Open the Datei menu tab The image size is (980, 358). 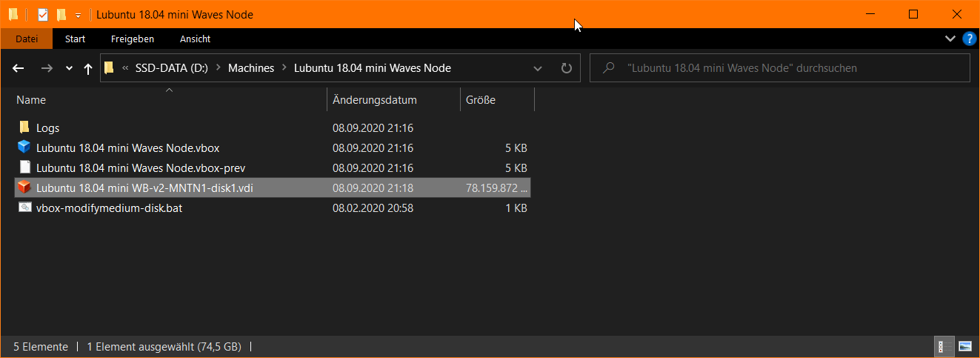pyautogui.click(x=27, y=39)
